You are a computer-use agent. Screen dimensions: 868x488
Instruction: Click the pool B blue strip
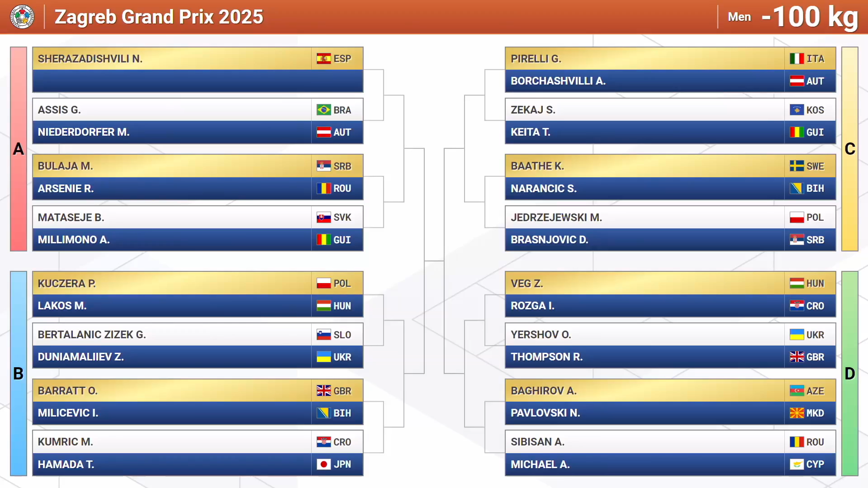point(19,373)
